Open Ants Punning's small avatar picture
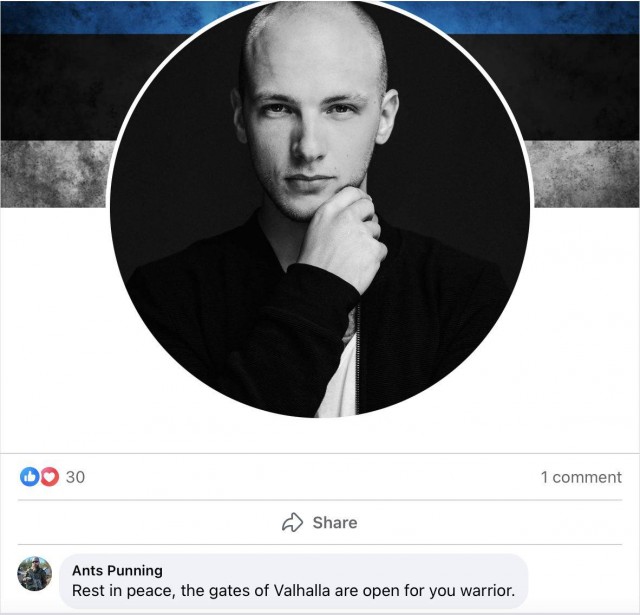 click(x=34, y=573)
